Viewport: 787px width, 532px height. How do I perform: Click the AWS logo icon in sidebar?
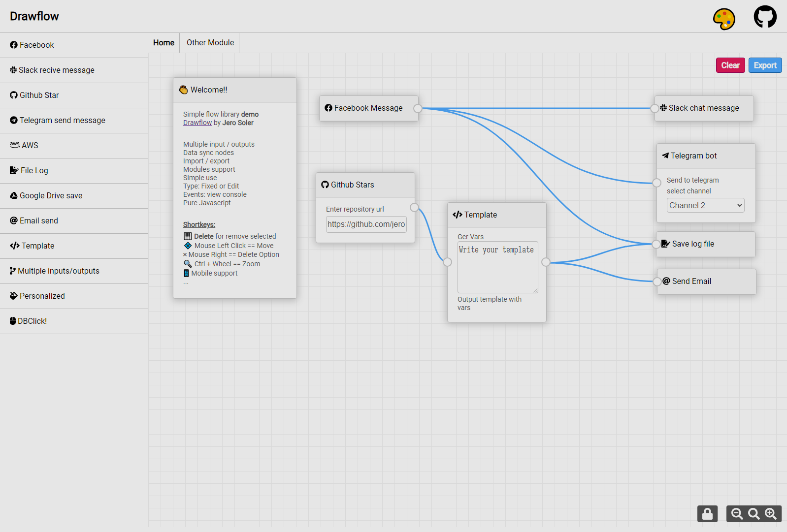15,145
